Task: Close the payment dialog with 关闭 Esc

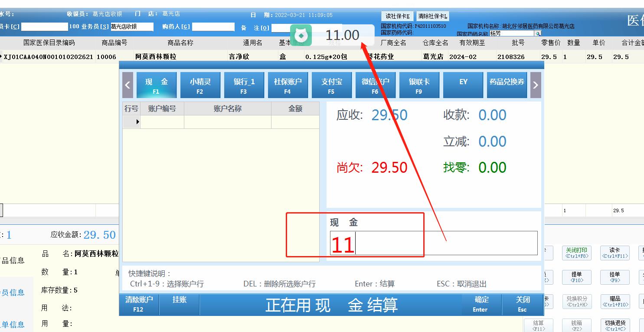Action: point(522,304)
